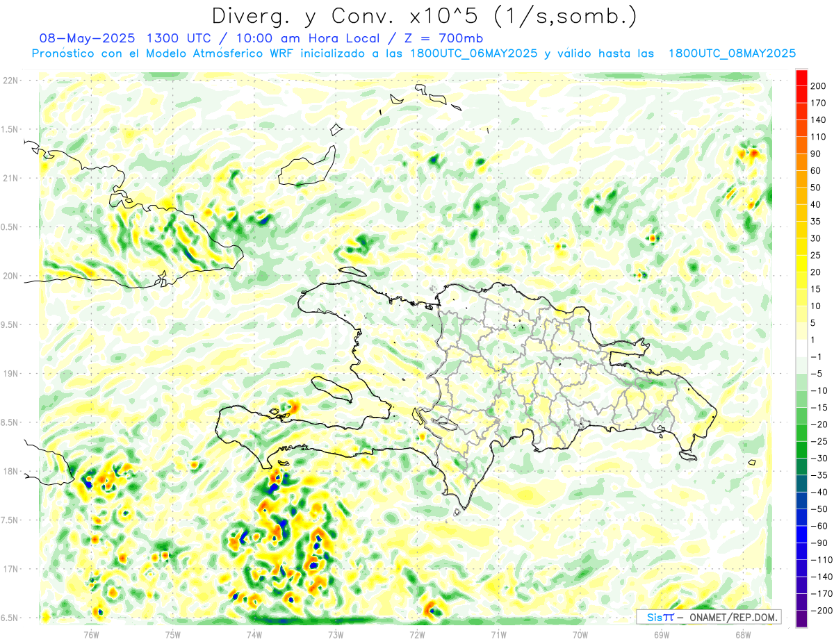
Task: Click the 73W longitude label
Action: 336,634
